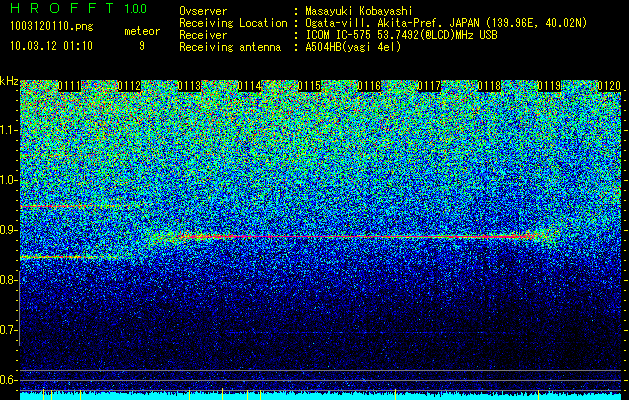629x400 pixels.
Task: Click antenna value A504HB(yagi 4el)
Action: coord(353,47)
